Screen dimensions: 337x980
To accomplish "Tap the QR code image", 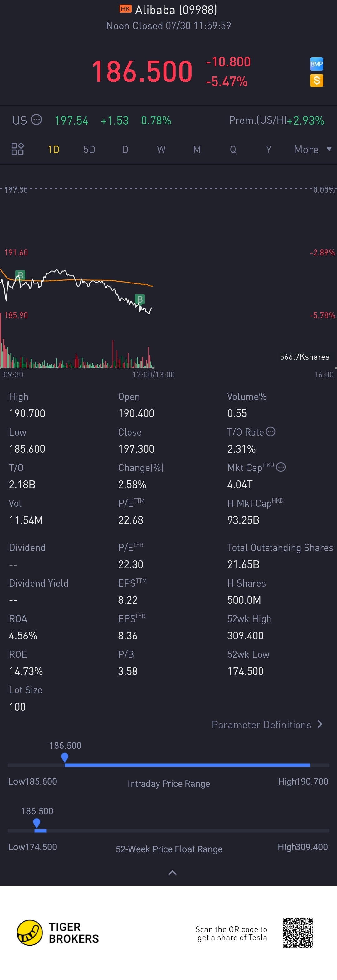I will 298,933.
